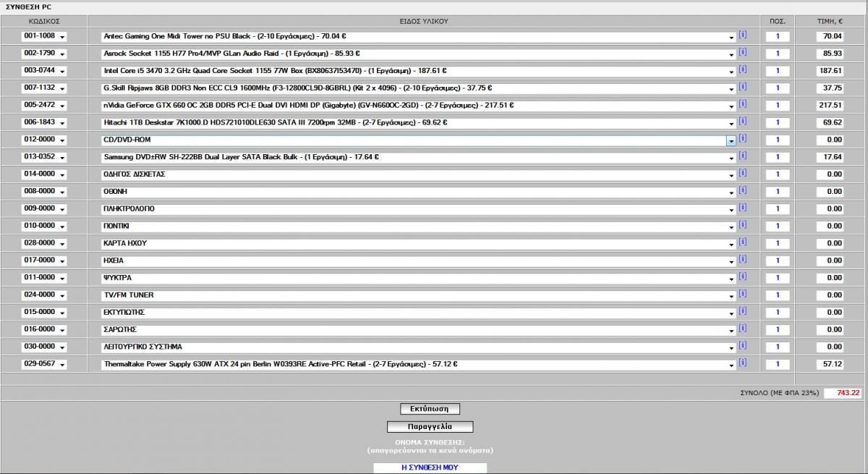
Task: Expand the ΟΘΟΝΗ product dropdown
Action: pyautogui.click(x=419, y=192)
